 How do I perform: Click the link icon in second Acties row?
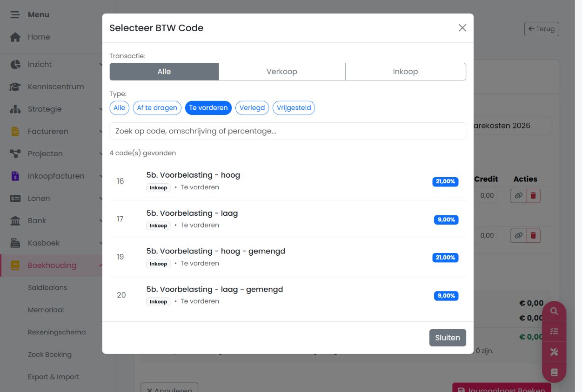pyautogui.click(x=518, y=235)
